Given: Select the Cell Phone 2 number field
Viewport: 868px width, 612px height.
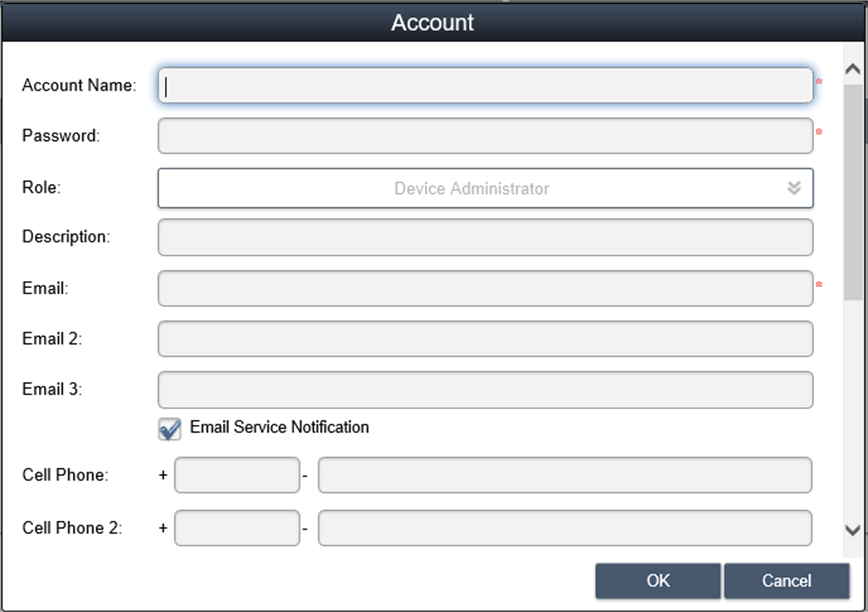Looking at the screenshot, I should (565, 528).
